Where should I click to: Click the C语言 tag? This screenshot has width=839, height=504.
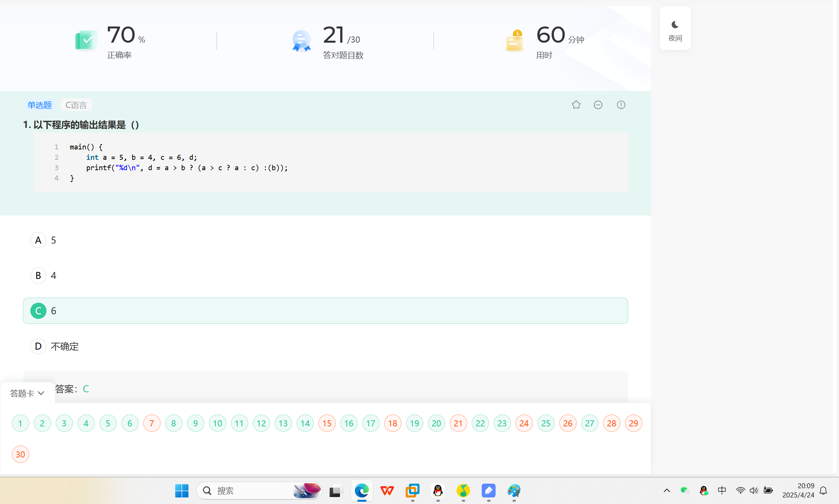[76, 105]
